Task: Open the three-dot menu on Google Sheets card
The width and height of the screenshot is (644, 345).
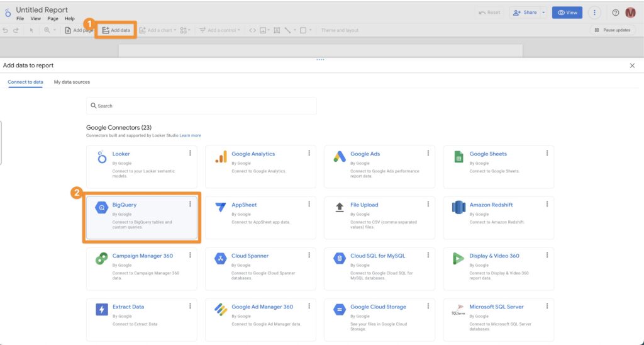Action: pyautogui.click(x=547, y=153)
